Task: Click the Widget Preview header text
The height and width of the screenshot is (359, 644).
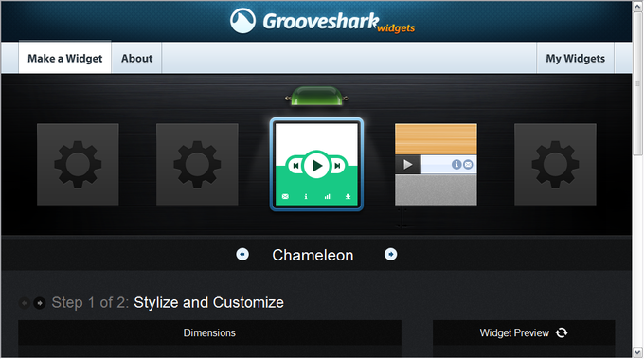Action: click(514, 332)
